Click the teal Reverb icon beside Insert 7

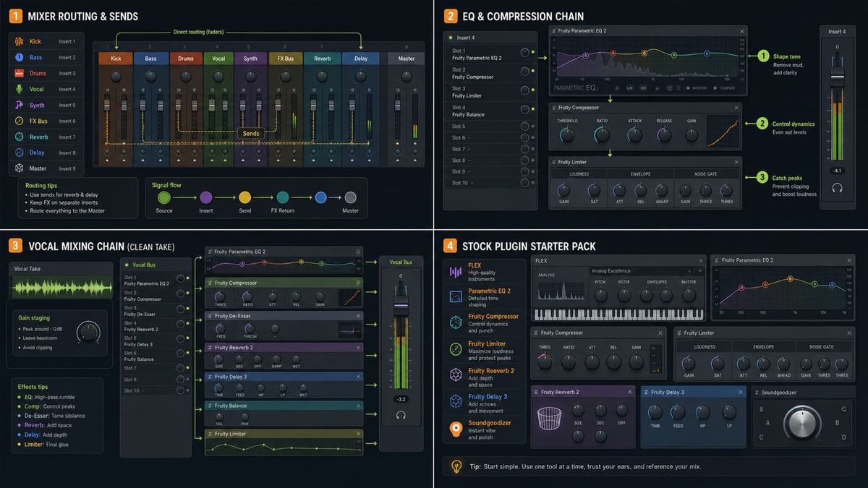[20, 137]
